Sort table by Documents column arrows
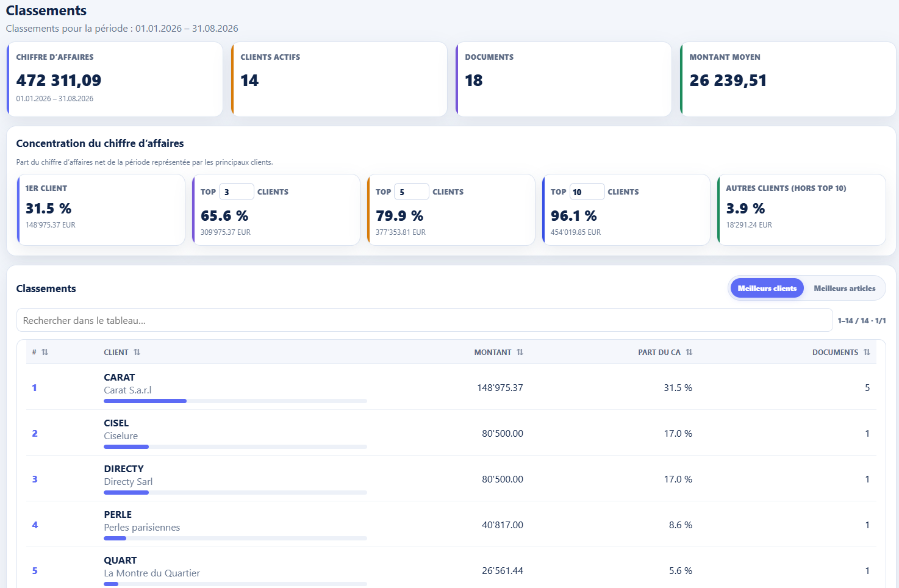Screen dimensions: 899x588 [x=867, y=352]
